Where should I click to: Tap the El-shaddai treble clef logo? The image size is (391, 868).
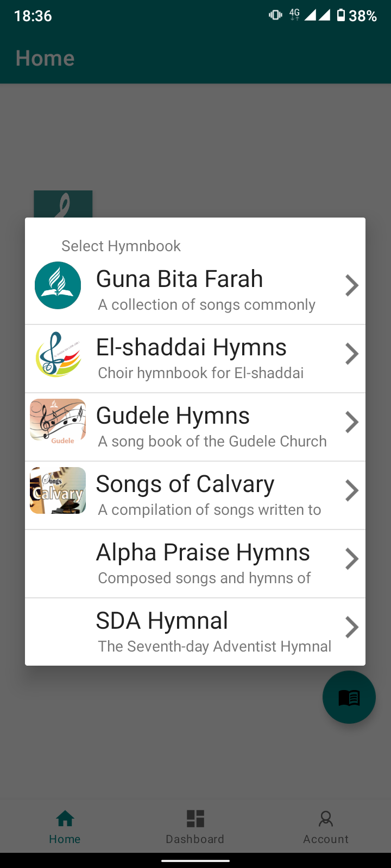click(x=58, y=354)
